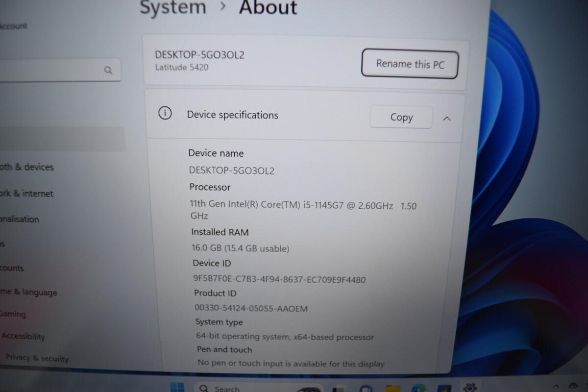Select the Device ID value 9F5B7F0E-C7B3
This screenshot has height=392, width=588.
279,280
